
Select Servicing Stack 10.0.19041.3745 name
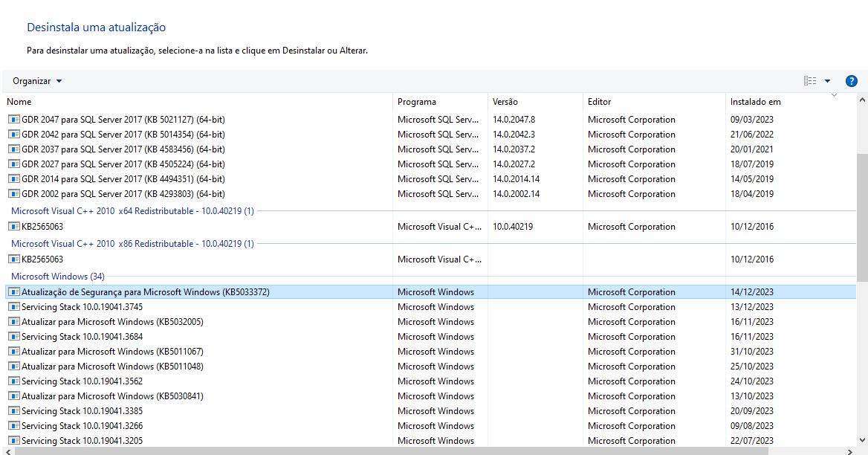pos(82,306)
